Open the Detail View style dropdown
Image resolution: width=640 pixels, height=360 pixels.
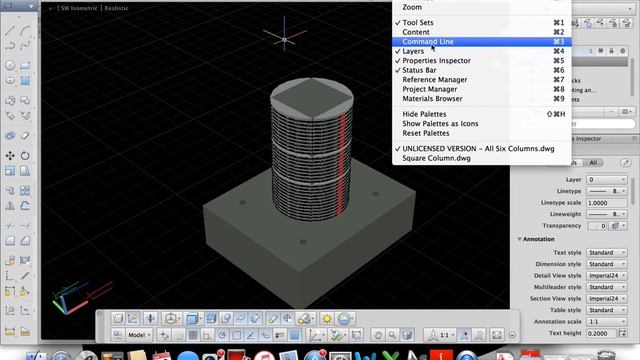[607, 276]
